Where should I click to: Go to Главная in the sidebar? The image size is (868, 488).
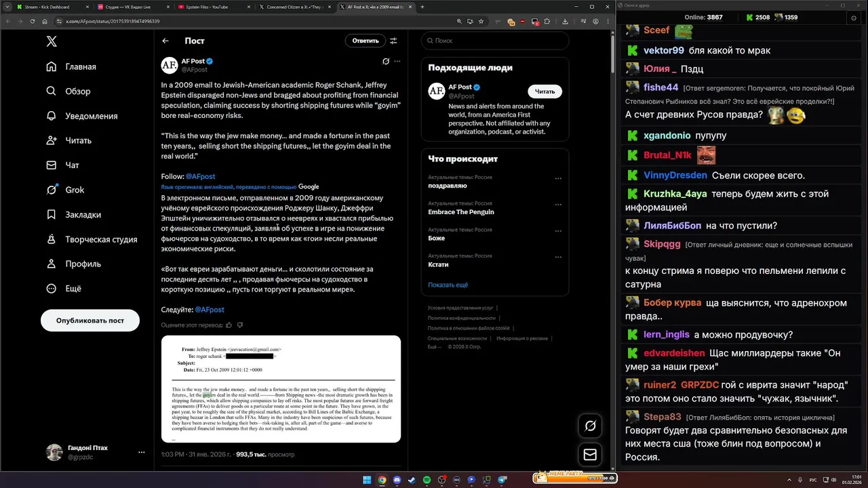[x=71, y=66]
